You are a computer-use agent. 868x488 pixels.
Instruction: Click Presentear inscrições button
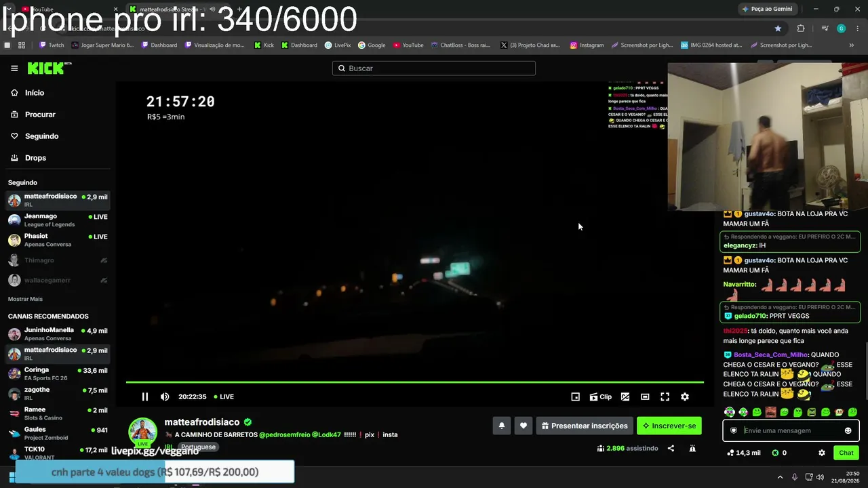[585, 426]
